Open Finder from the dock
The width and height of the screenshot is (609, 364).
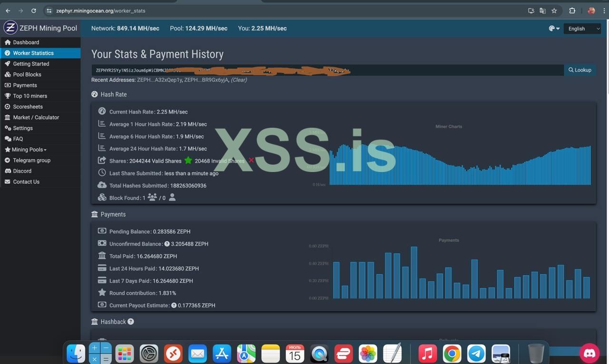point(76,354)
